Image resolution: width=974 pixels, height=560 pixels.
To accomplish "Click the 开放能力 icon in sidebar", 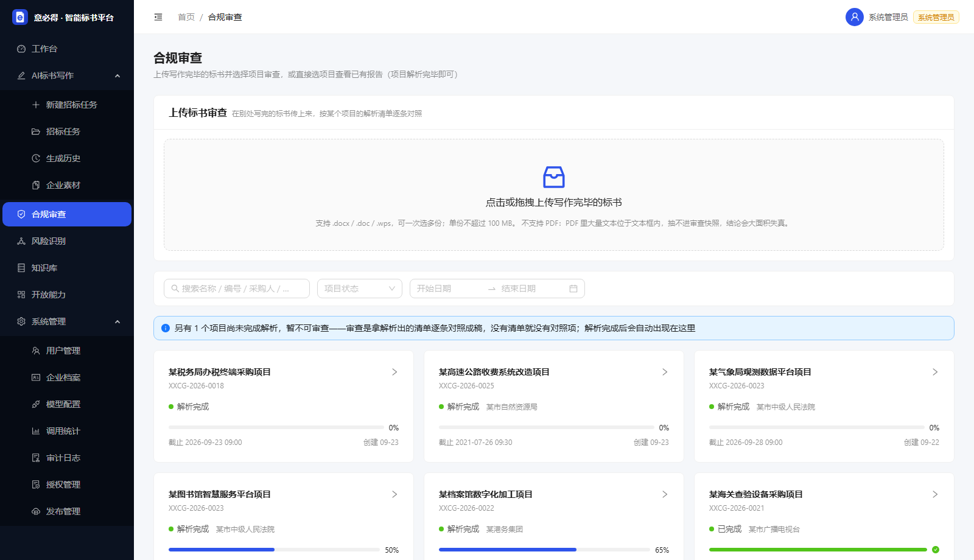I will coord(21,295).
